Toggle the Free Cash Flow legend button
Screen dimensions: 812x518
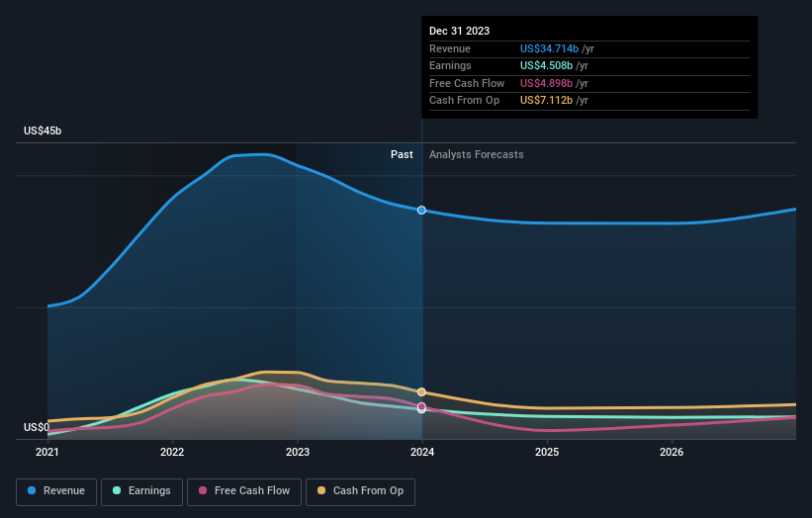click(x=244, y=491)
